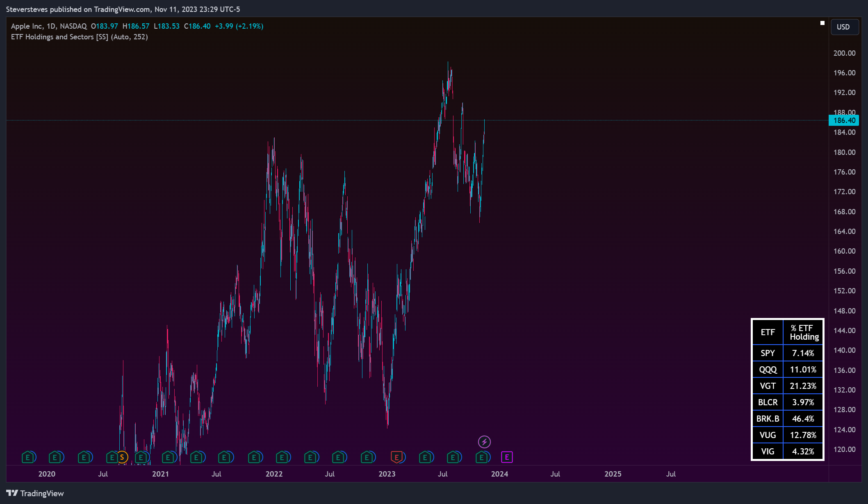Click the 2020 label on time axis
Screen dimensions: 868x504
tap(47, 474)
